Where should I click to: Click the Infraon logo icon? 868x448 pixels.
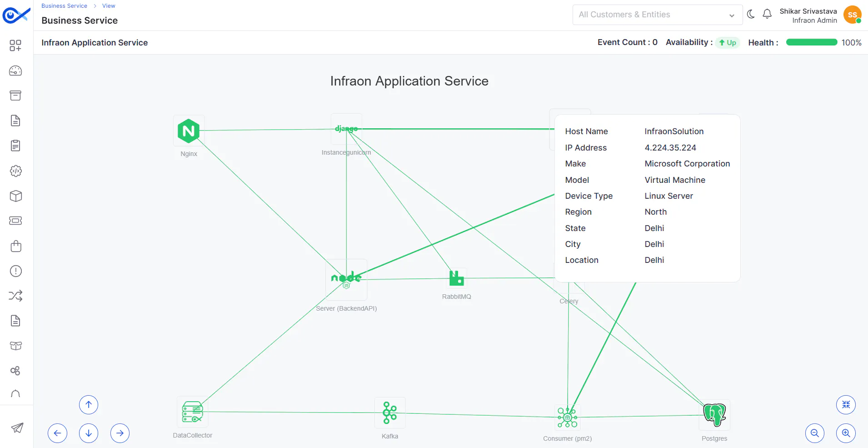coord(16,15)
